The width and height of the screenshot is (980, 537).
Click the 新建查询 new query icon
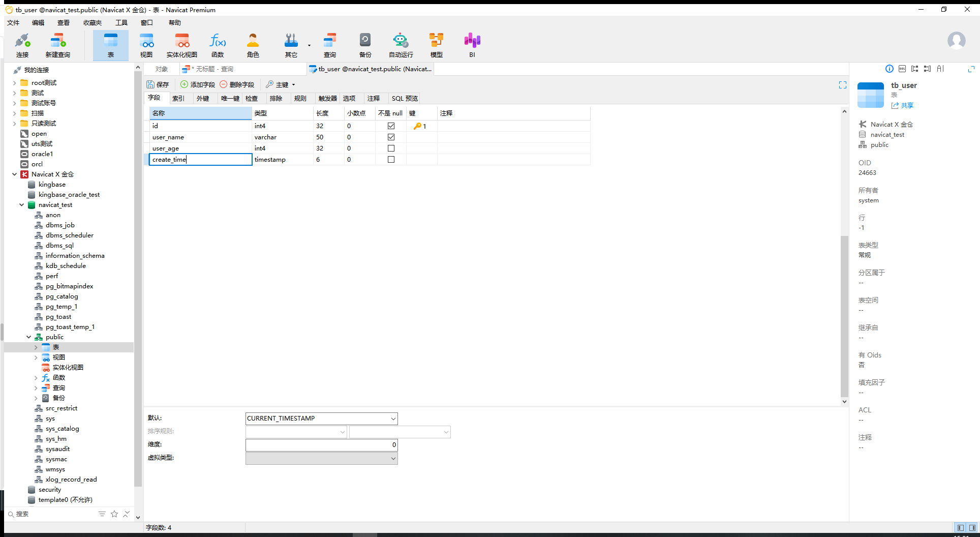click(58, 45)
